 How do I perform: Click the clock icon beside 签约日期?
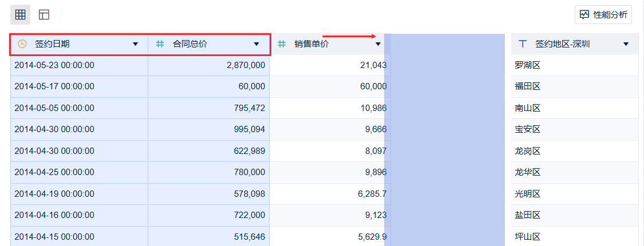pyautogui.click(x=22, y=44)
